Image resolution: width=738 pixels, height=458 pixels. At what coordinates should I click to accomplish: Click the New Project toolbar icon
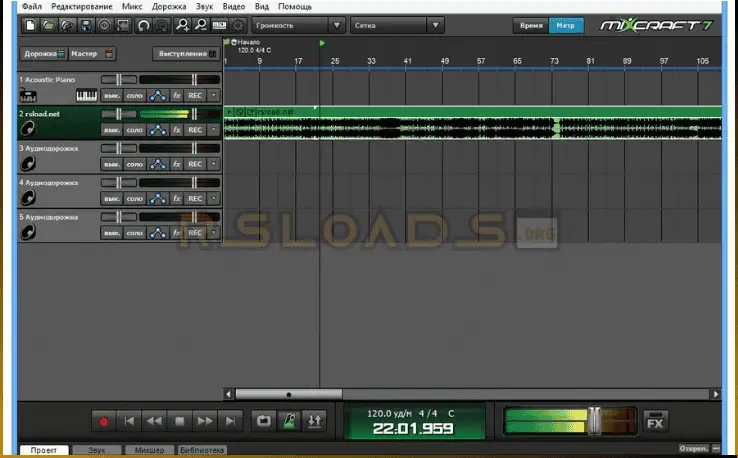tap(32, 24)
